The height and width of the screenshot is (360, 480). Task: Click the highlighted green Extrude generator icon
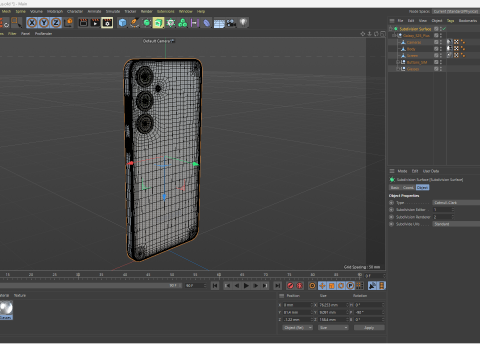point(158,23)
